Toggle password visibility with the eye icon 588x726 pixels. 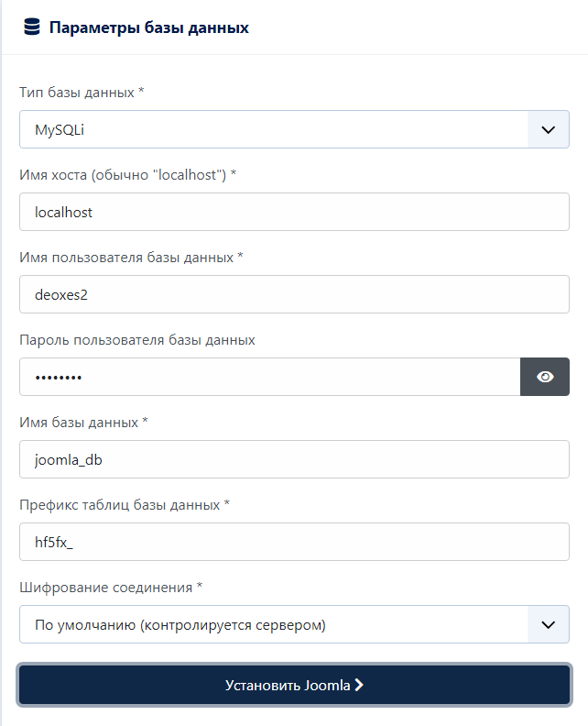[x=545, y=377]
